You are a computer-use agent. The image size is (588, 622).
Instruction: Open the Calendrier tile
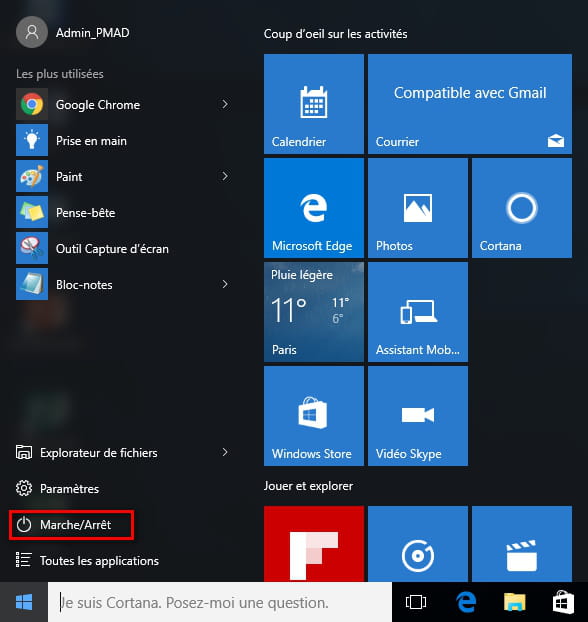[313, 104]
